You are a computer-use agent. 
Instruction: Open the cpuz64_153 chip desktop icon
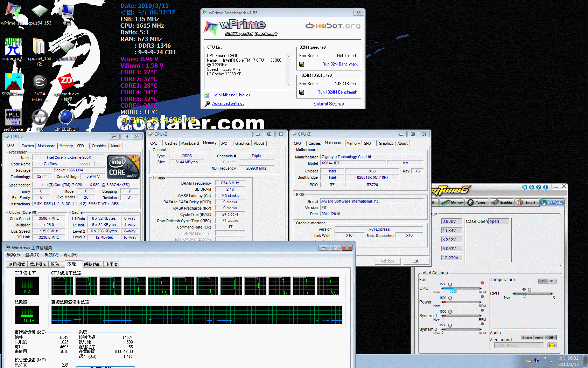(40, 11)
